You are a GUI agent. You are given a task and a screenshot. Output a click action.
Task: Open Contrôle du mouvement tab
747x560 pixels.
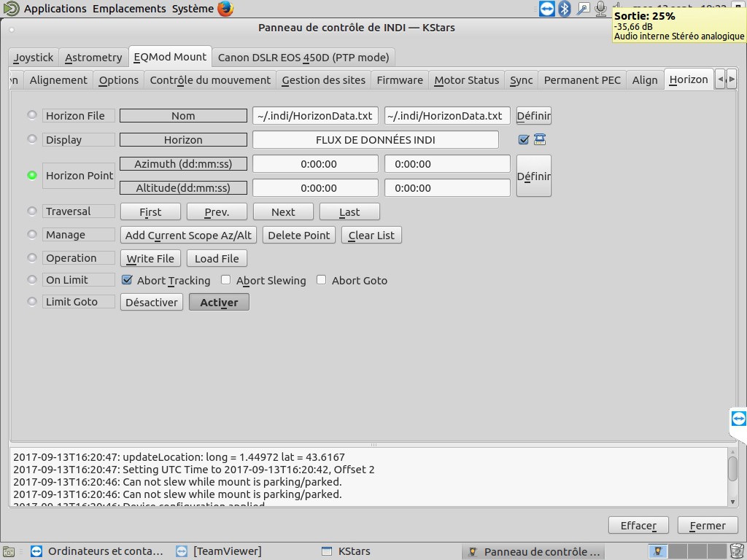pyautogui.click(x=210, y=80)
